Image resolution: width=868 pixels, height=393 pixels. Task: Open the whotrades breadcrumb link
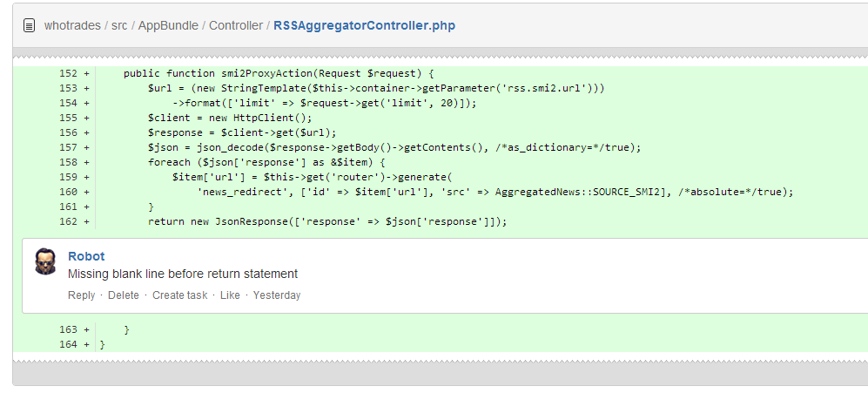tap(71, 26)
